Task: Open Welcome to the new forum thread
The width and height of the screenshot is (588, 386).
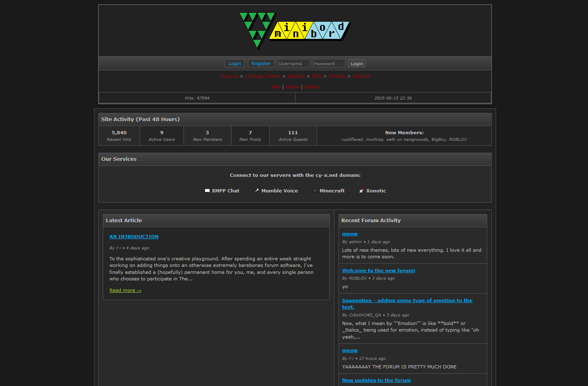Action: pos(379,271)
